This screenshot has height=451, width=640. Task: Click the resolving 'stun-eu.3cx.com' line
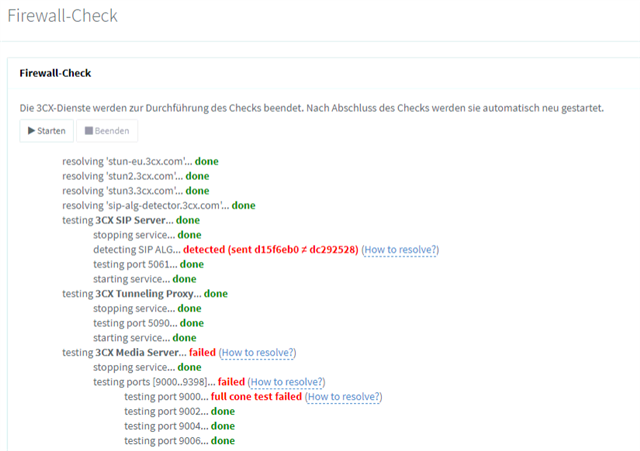140,161
